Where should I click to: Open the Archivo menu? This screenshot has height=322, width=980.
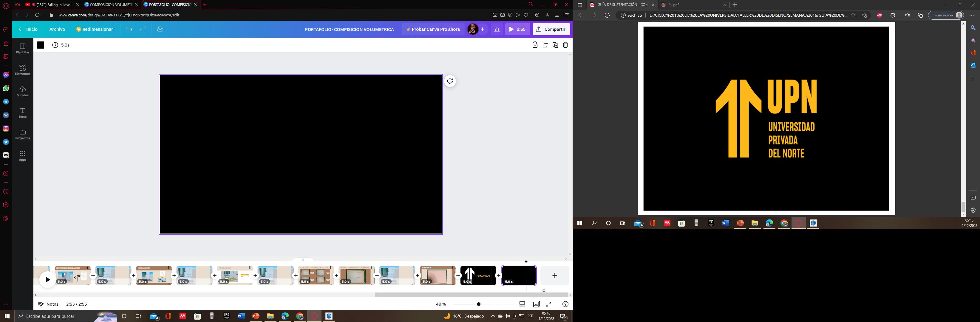(x=57, y=29)
